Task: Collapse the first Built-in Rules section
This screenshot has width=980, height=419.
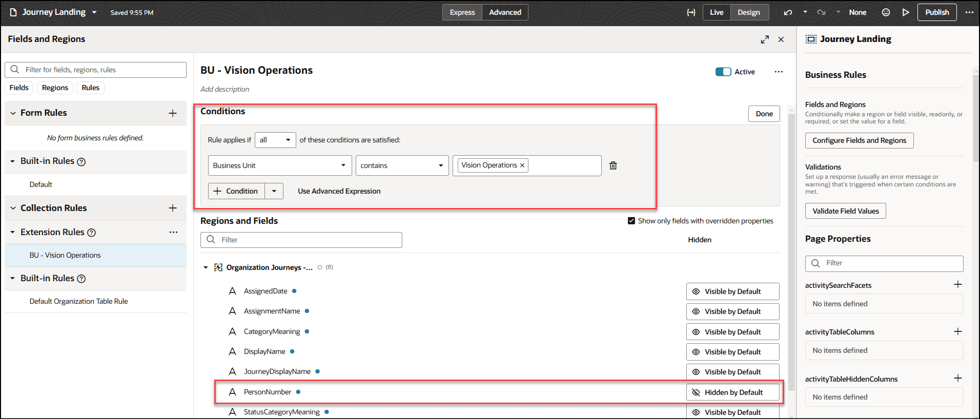Action: [13, 161]
